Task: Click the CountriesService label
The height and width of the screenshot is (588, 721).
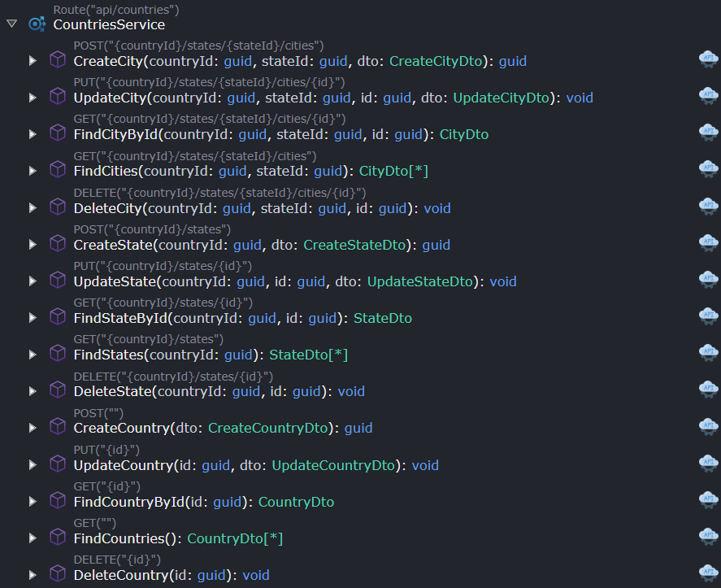Action: point(109,24)
